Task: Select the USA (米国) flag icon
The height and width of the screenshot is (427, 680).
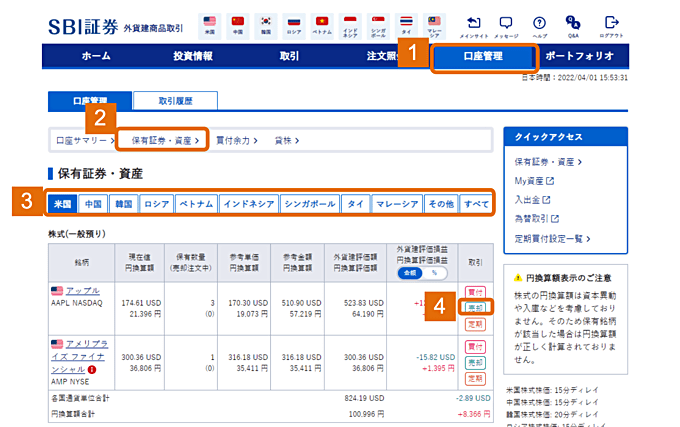Action: click(x=209, y=26)
